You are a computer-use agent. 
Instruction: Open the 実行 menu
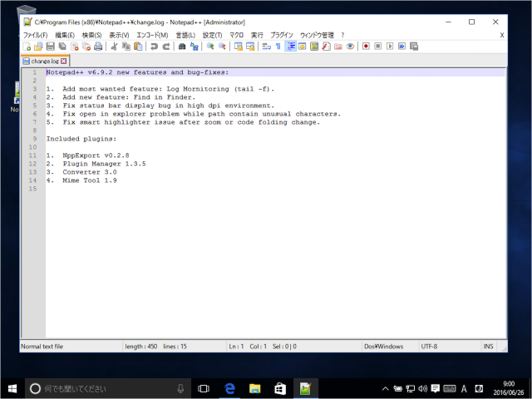click(257, 35)
